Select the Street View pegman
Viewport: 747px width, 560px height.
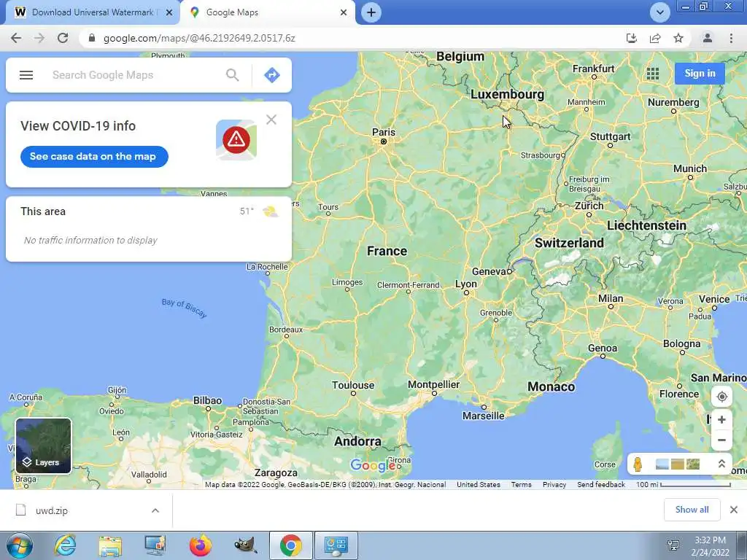[638, 464]
